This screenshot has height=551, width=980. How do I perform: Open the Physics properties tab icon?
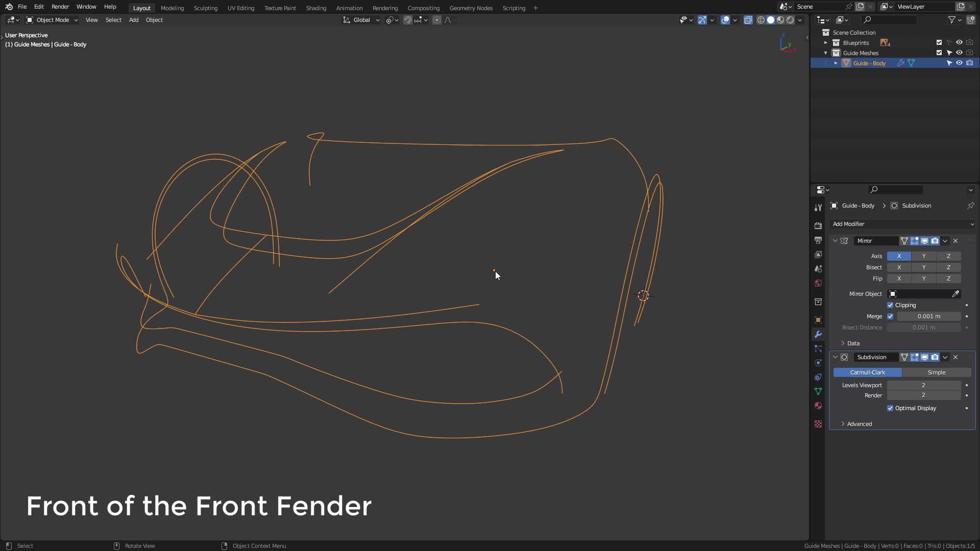(x=818, y=363)
